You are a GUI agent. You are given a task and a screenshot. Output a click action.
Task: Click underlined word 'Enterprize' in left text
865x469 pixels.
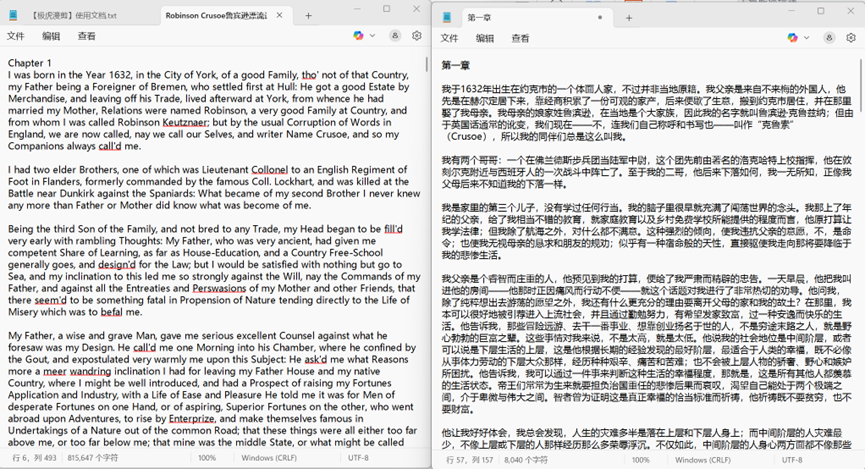click(191, 418)
